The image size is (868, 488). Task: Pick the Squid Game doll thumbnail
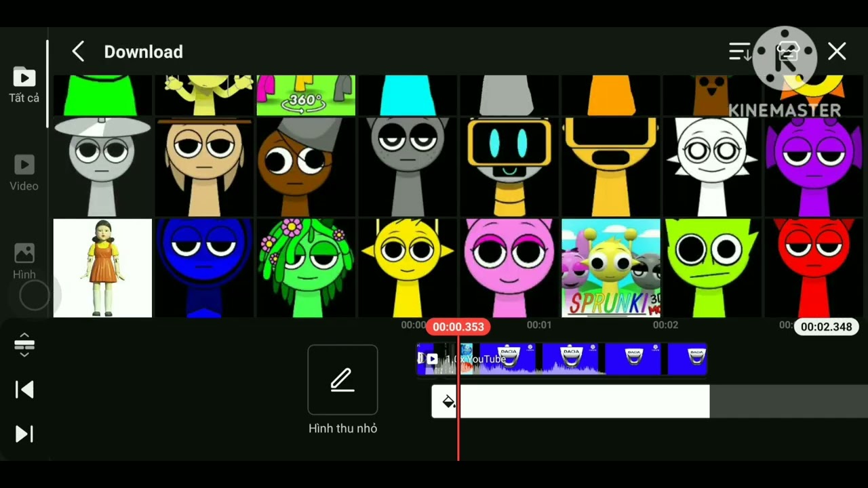click(x=102, y=268)
